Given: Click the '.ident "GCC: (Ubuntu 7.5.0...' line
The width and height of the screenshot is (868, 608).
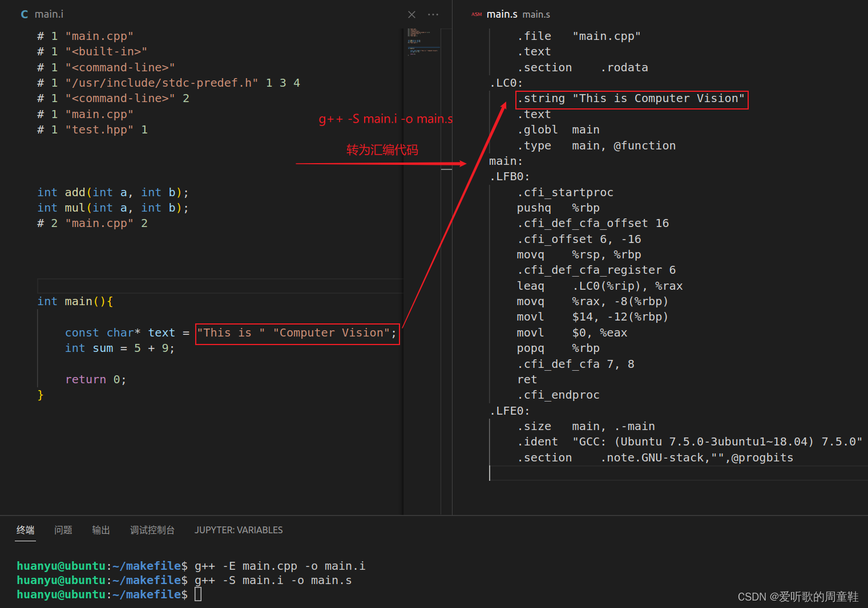Looking at the screenshot, I should (x=690, y=441).
